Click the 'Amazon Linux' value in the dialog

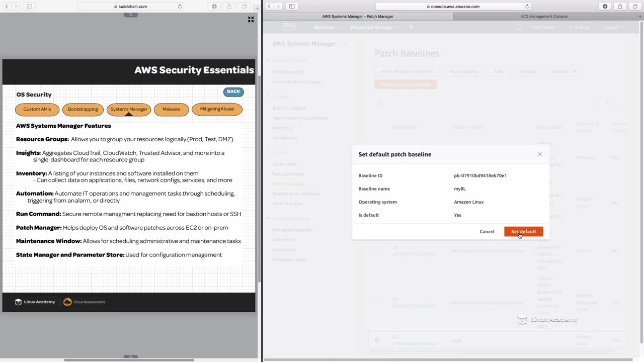point(468,202)
